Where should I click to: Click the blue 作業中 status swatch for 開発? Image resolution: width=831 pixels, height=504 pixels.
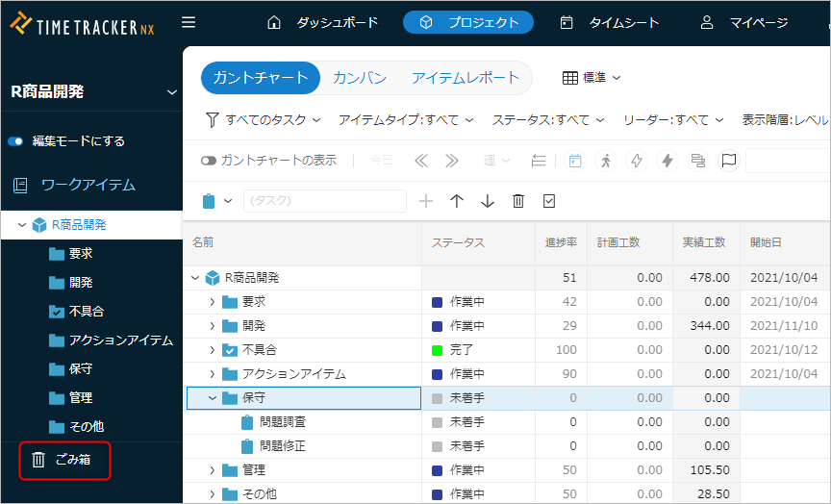(x=438, y=326)
